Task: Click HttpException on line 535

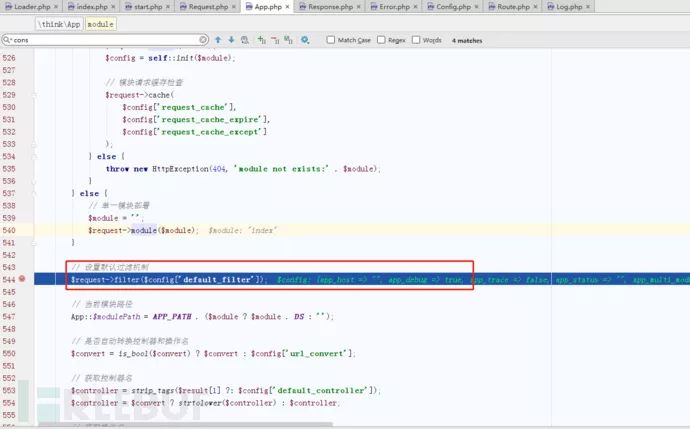Action: pyautogui.click(x=180, y=169)
